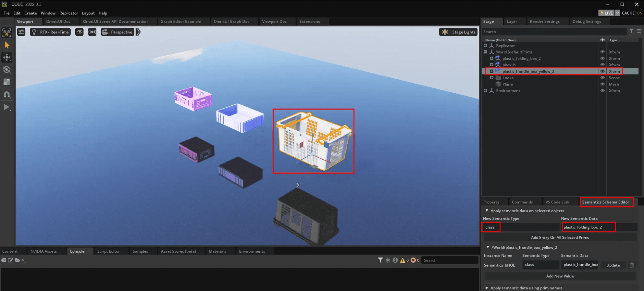
Task: Switch to the Script Editor tab
Action: pyautogui.click(x=108, y=251)
